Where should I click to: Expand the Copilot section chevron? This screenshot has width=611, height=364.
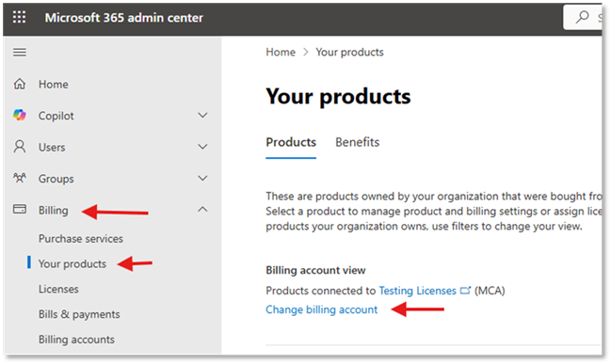(x=202, y=116)
